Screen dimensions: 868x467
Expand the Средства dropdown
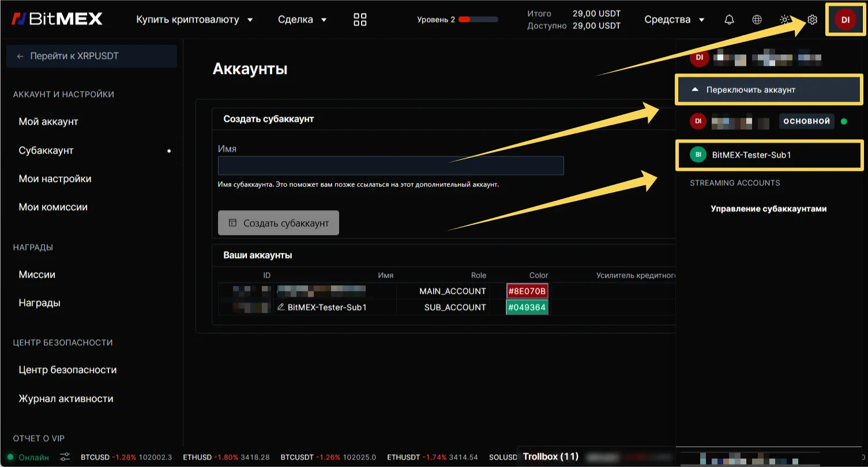[x=674, y=20]
